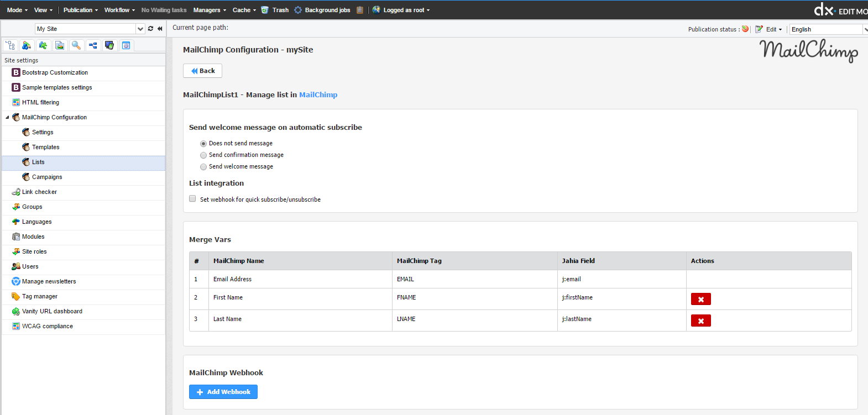
Task: Follow the MailChimp link in list heading
Action: [318, 94]
